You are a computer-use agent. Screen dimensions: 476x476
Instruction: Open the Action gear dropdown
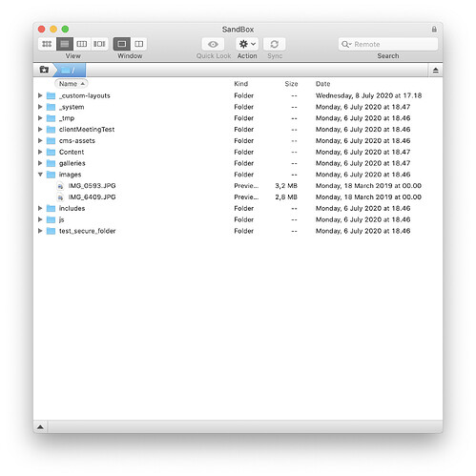point(247,44)
